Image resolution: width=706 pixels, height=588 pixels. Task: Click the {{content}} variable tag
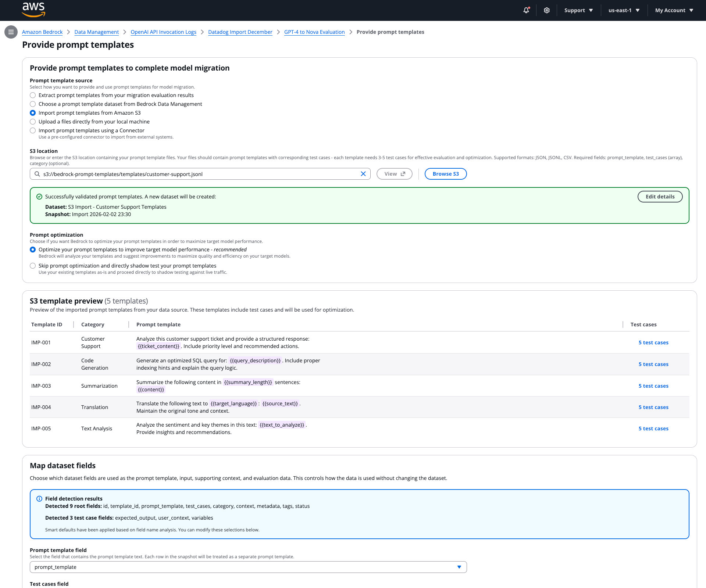pyautogui.click(x=151, y=390)
